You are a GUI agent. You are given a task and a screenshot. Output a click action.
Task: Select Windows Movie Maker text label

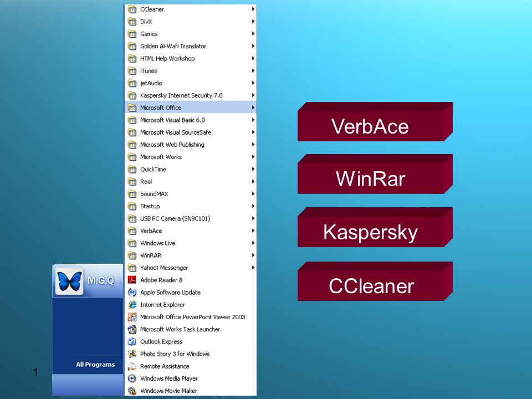pos(168,391)
